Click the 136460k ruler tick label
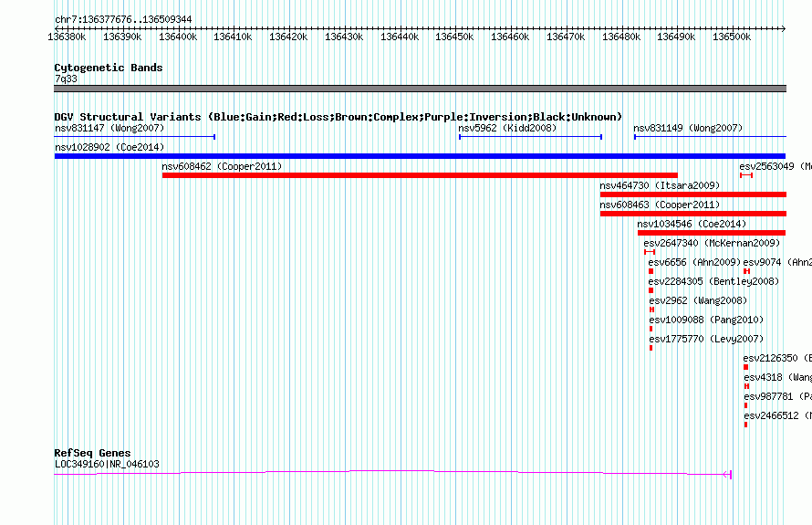Screen dimensions: 812x525 coord(510,37)
